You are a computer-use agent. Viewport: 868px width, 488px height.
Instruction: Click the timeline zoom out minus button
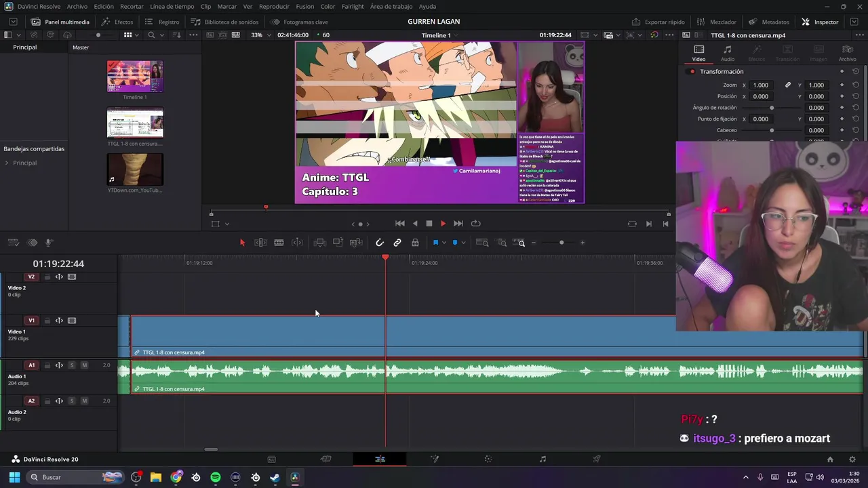(x=534, y=243)
